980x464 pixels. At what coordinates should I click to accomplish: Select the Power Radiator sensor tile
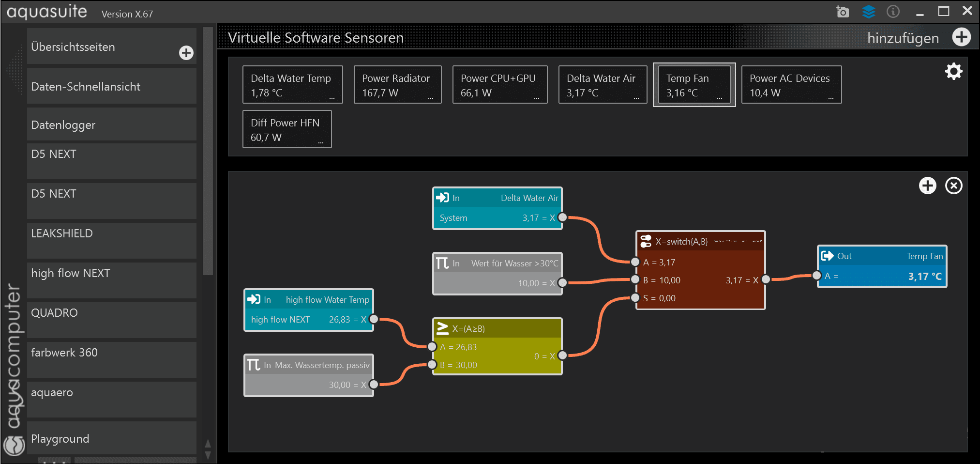tap(397, 85)
